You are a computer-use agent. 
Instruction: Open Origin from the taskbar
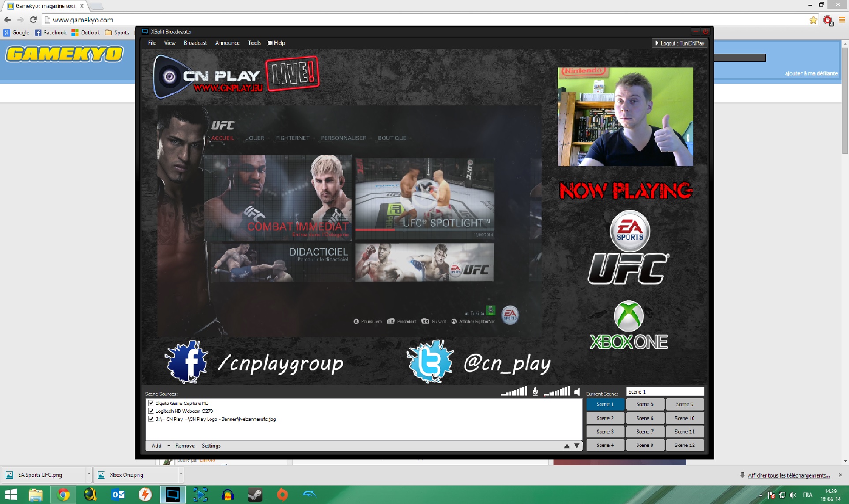click(x=282, y=495)
